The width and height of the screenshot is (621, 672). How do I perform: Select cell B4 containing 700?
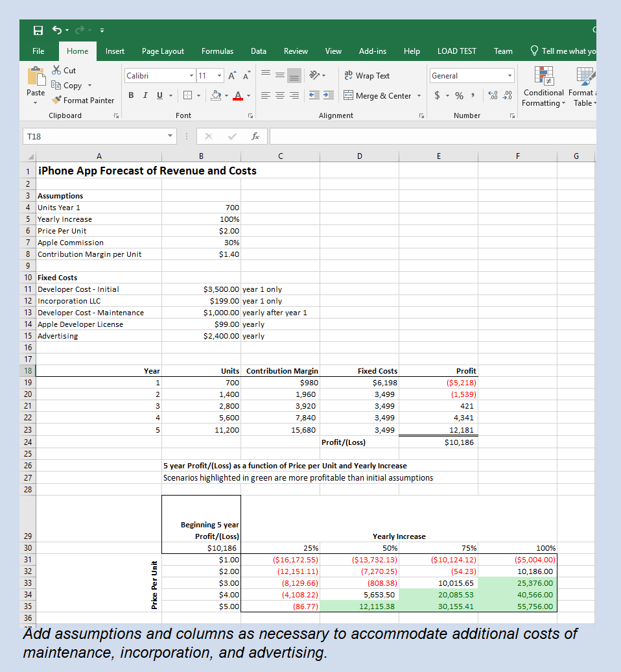click(201, 207)
